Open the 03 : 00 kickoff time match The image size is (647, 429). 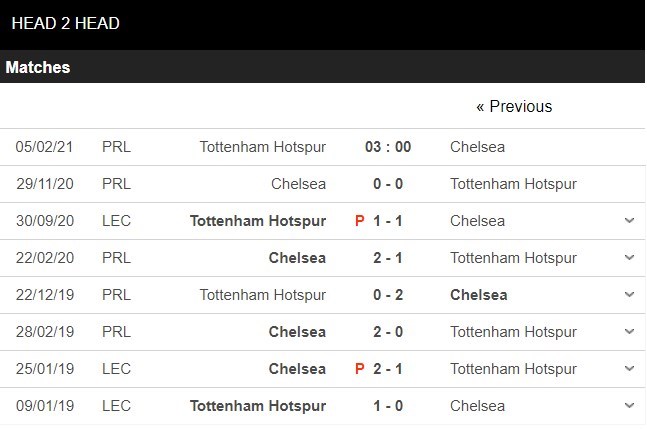388,147
